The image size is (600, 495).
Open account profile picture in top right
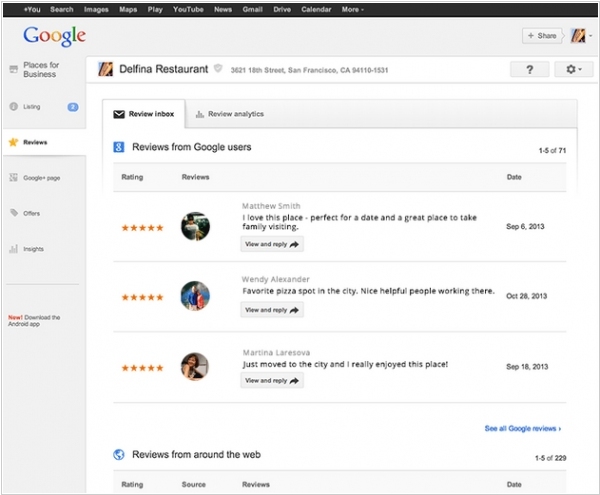coord(578,36)
